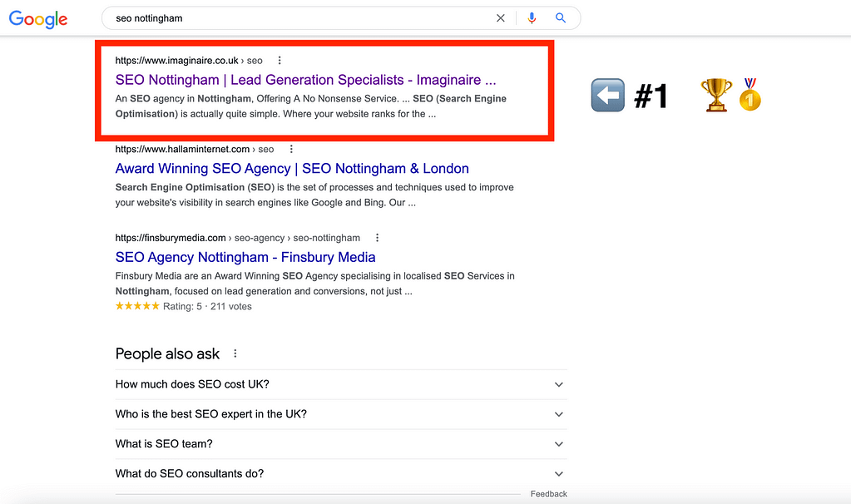This screenshot has height=504, width=851.
Task: Open options menu for imaginaire.co.uk result
Action: [x=280, y=60]
